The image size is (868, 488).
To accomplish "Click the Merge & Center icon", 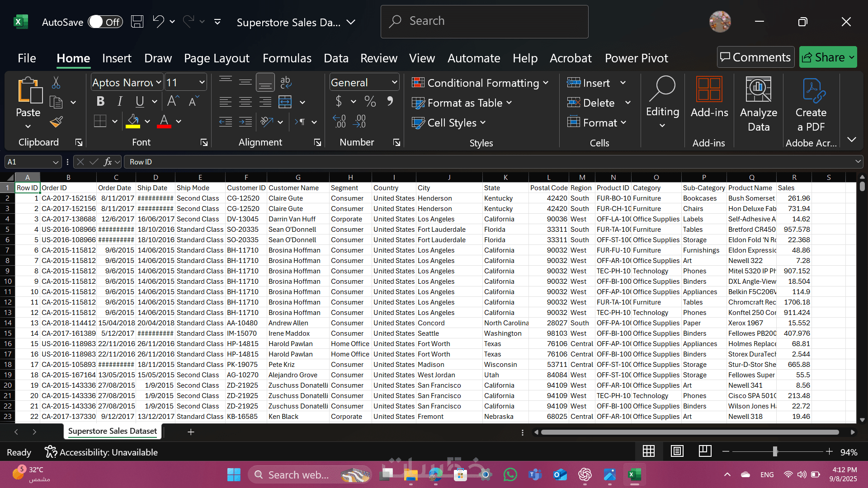I will pyautogui.click(x=285, y=102).
